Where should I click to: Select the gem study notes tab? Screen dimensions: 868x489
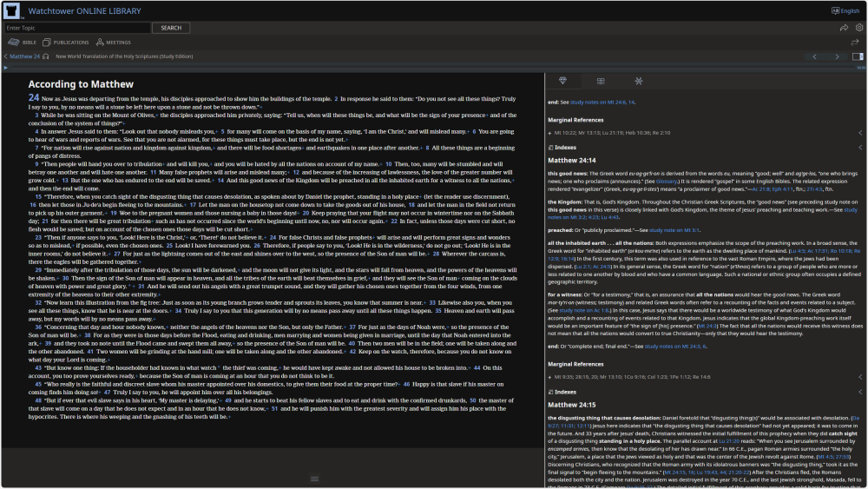(x=563, y=81)
